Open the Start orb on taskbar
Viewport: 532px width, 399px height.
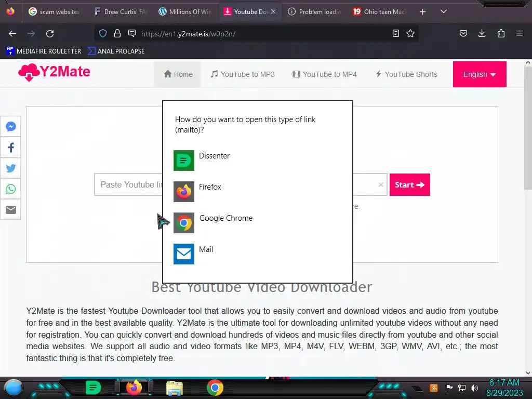coord(13,388)
